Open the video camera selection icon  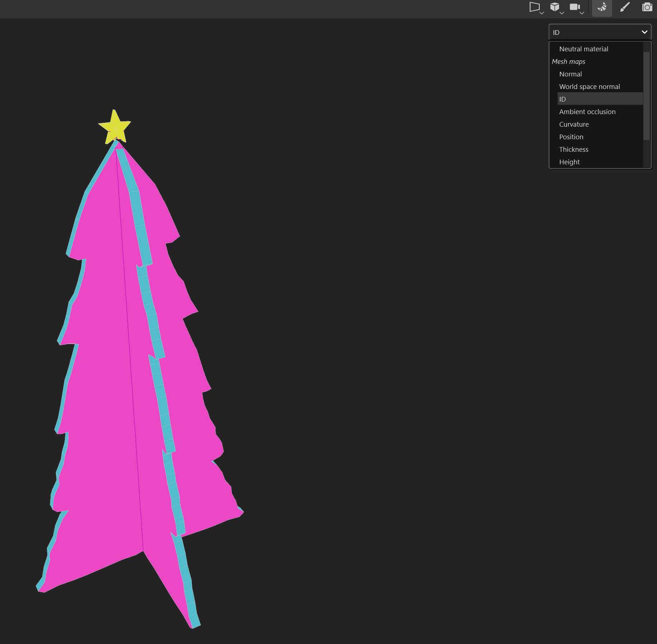pyautogui.click(x=576, y=7)
